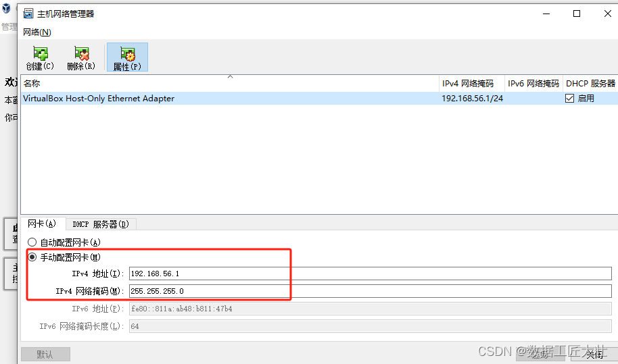Screen dimensions: 618x364
Task: Click the Properties (属性) toolbar icon
Action: tap(127, 57)
